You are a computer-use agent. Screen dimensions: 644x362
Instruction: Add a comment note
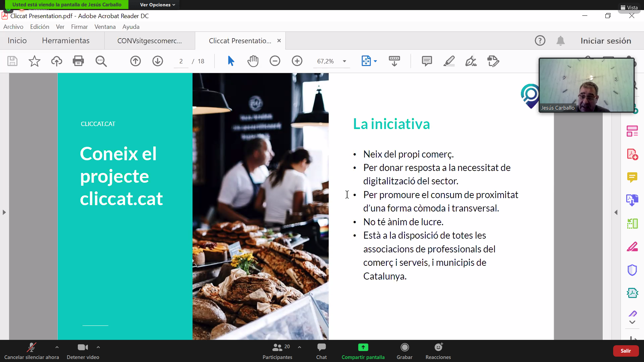[427, 61]
